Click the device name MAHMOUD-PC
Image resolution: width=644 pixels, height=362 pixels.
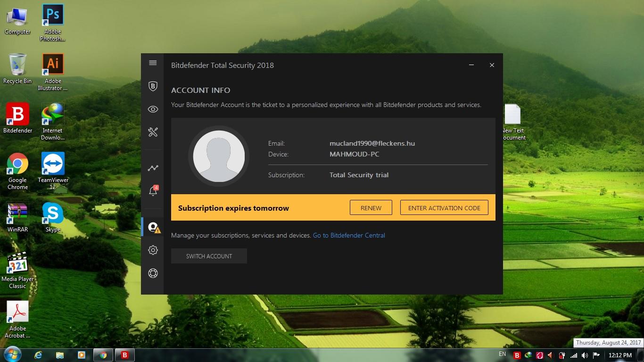(354, 154)
